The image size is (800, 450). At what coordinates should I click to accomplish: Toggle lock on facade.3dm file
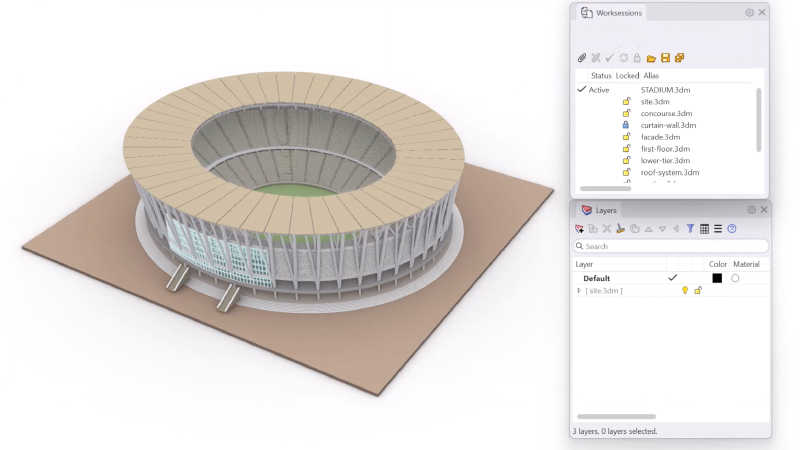pyautogui.click(x=627, y=137)
